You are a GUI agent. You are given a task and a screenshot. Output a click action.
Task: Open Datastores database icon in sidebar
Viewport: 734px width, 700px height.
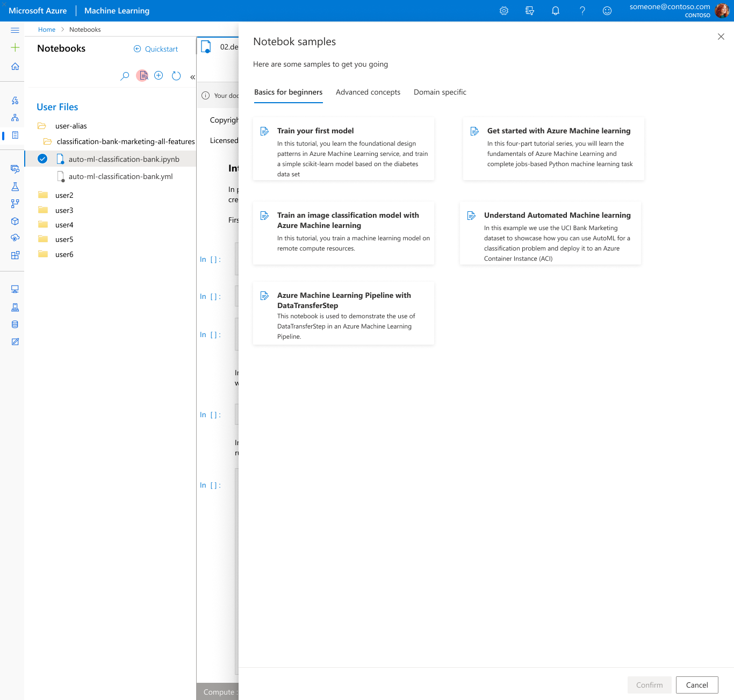pos(15,324)
